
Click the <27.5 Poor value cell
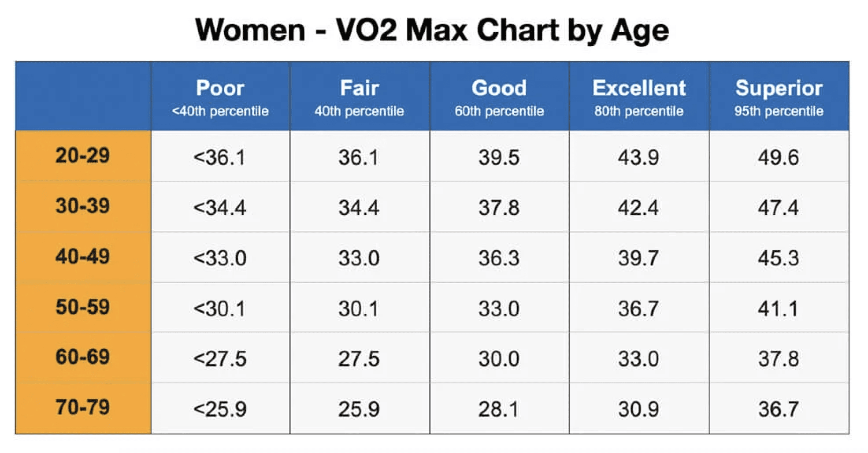tap(219, 359)
